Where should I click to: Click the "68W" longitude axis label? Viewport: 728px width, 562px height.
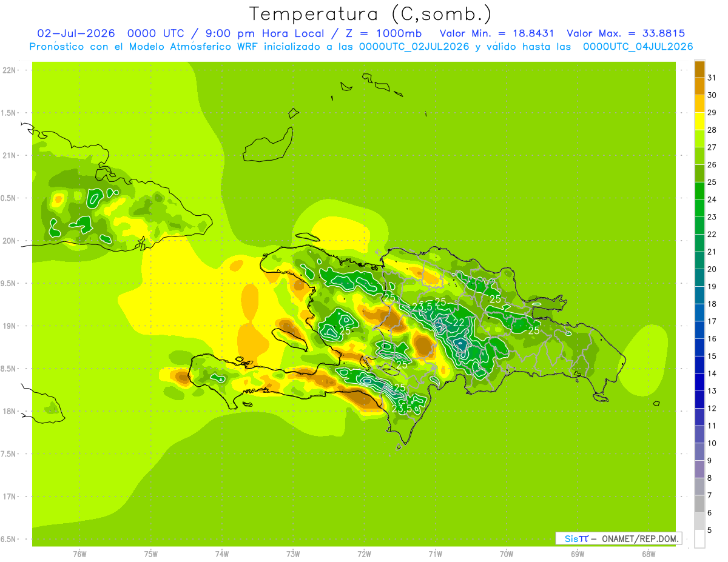(649, 554)
